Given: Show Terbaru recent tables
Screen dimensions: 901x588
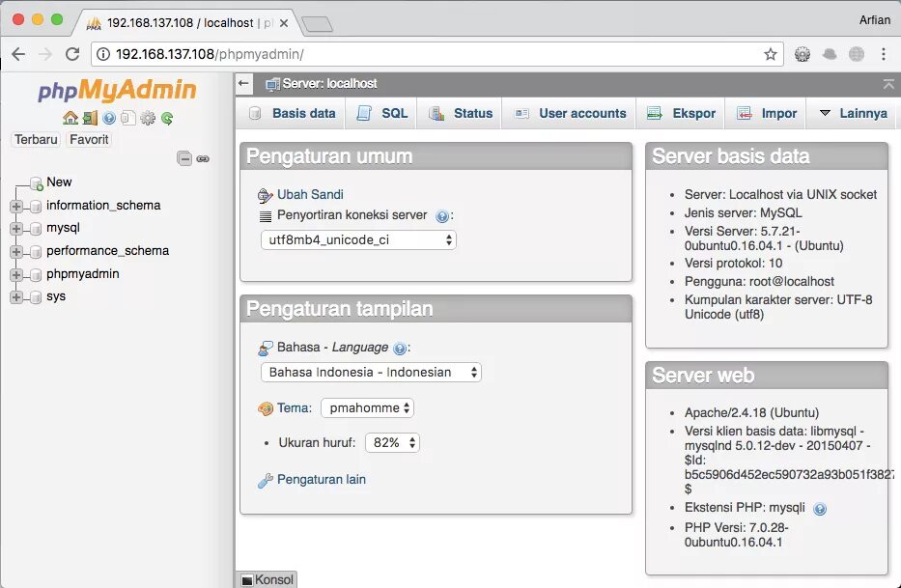Looking at the screenshot, I should [36, 140].
